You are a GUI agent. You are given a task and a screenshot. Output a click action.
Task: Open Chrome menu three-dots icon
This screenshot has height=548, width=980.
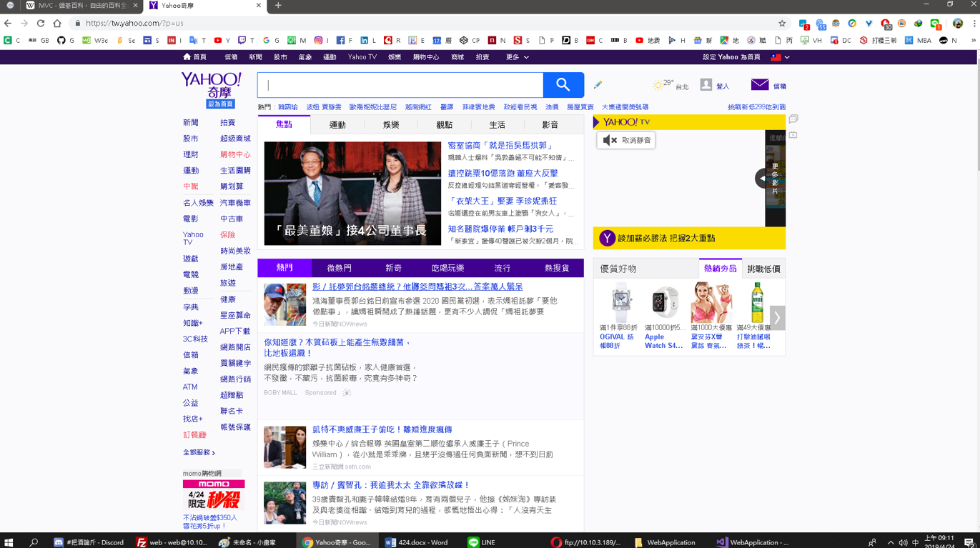(974, 23)
